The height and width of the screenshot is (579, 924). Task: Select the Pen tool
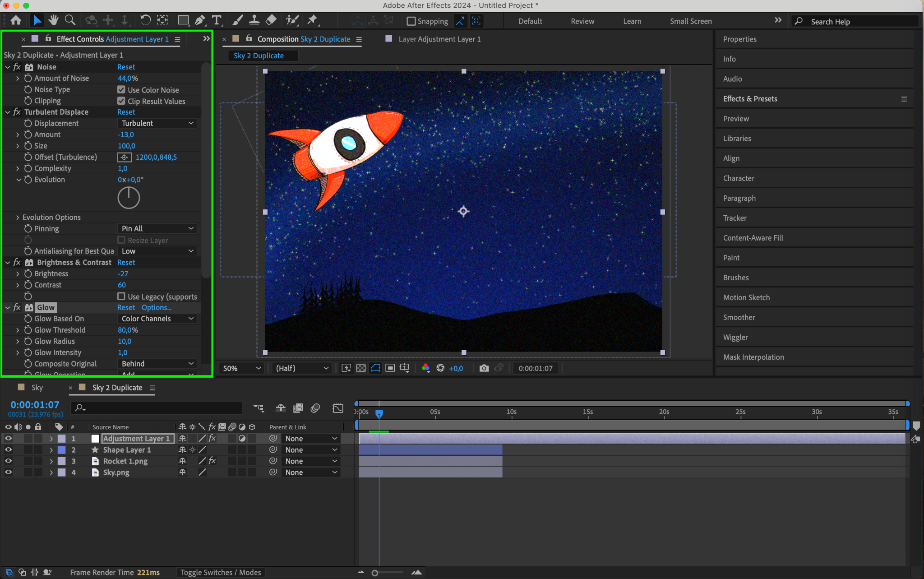(199, 20)
